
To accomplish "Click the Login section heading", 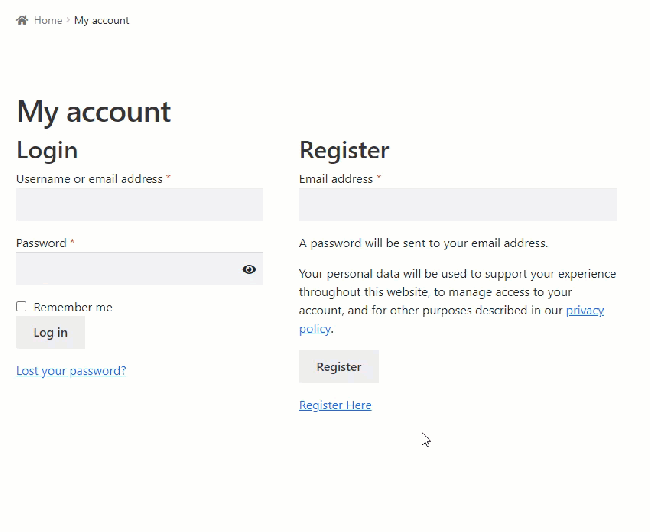I will point(47,150).
